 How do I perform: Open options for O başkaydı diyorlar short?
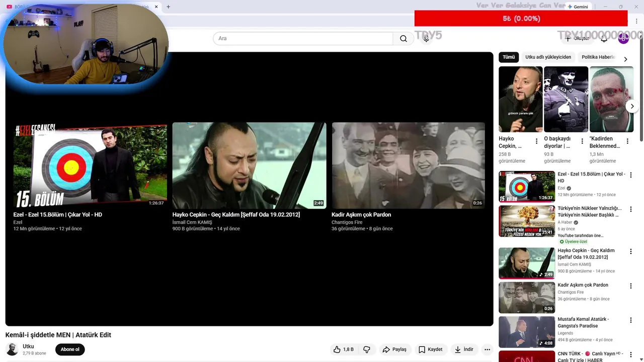582,141
